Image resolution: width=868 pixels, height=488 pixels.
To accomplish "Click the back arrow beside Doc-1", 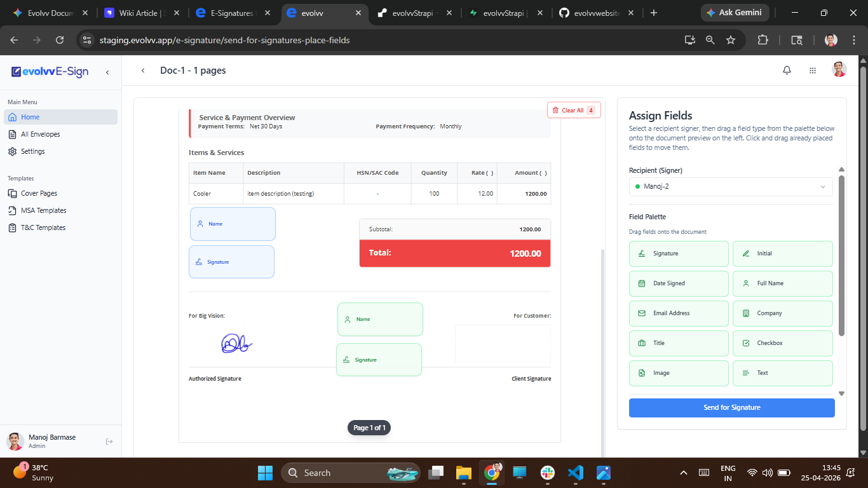I will (x=143, y=71).
